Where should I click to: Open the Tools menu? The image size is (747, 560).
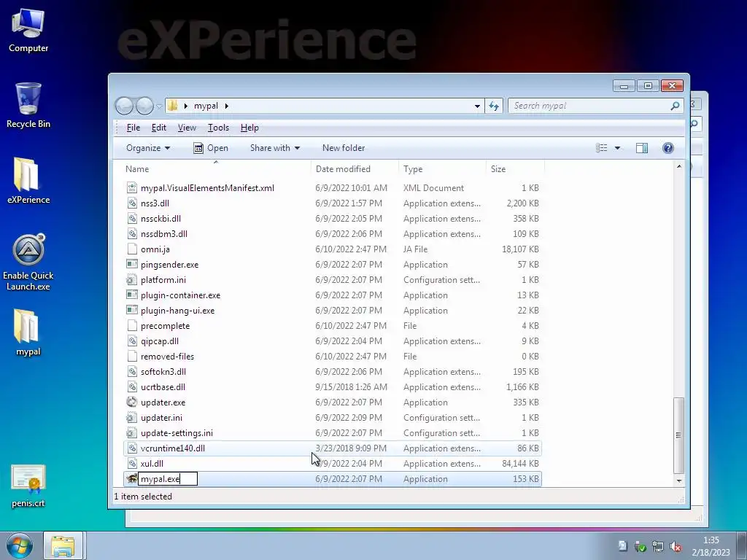[x=218, y=128]
